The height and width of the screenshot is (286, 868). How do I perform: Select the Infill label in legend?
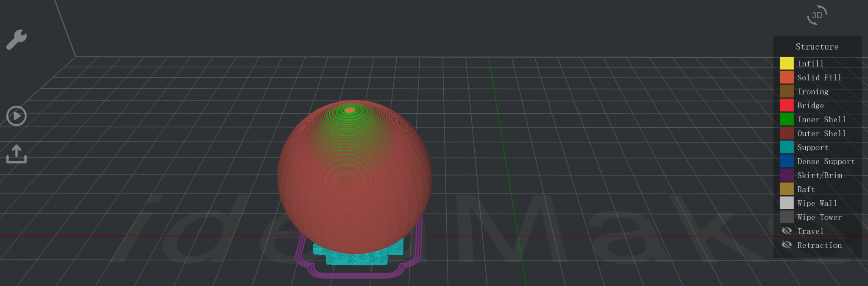810,64
